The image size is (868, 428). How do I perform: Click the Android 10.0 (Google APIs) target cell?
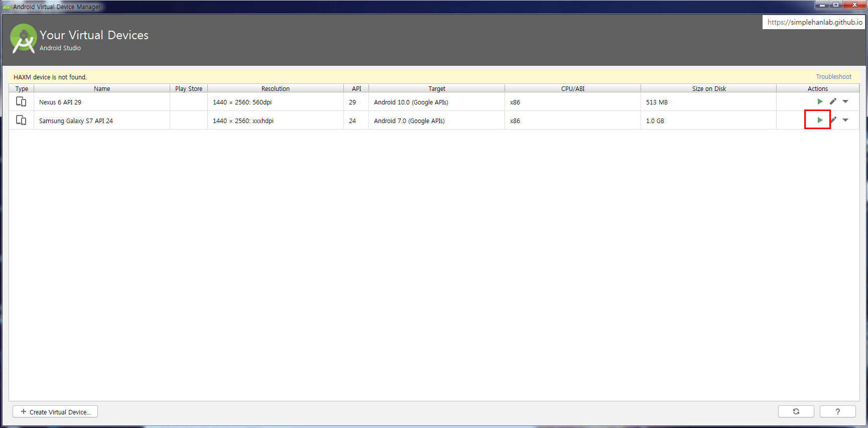(437, 102)
